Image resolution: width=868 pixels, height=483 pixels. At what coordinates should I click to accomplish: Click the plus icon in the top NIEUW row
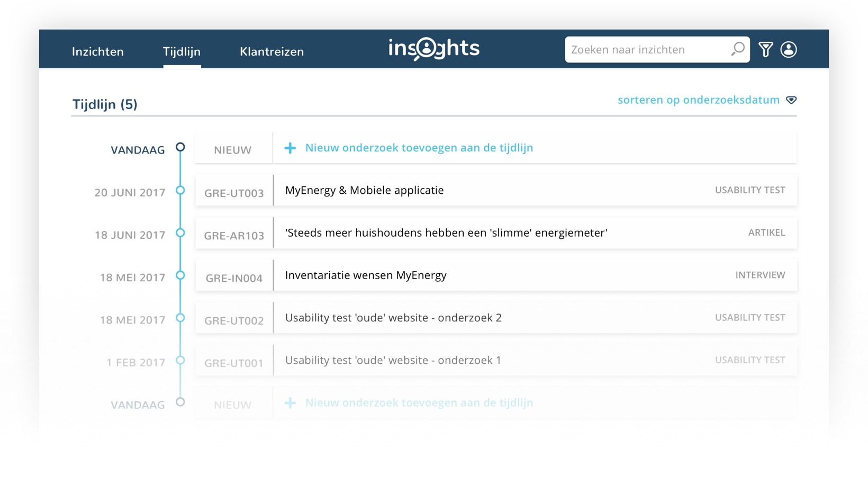[x=290, y=148]
